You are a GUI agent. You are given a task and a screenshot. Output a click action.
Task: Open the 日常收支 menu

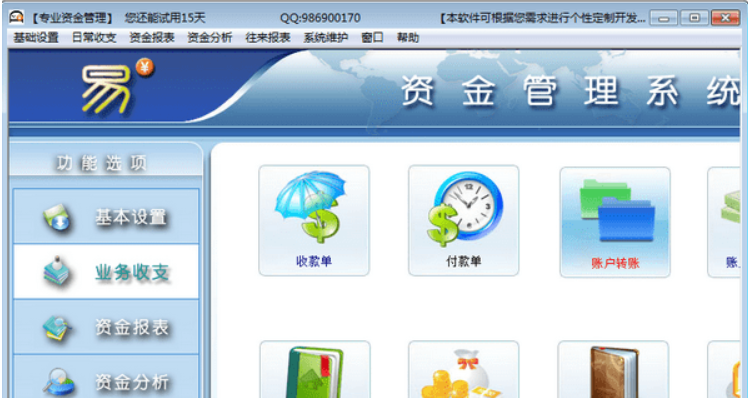point(94,38)
